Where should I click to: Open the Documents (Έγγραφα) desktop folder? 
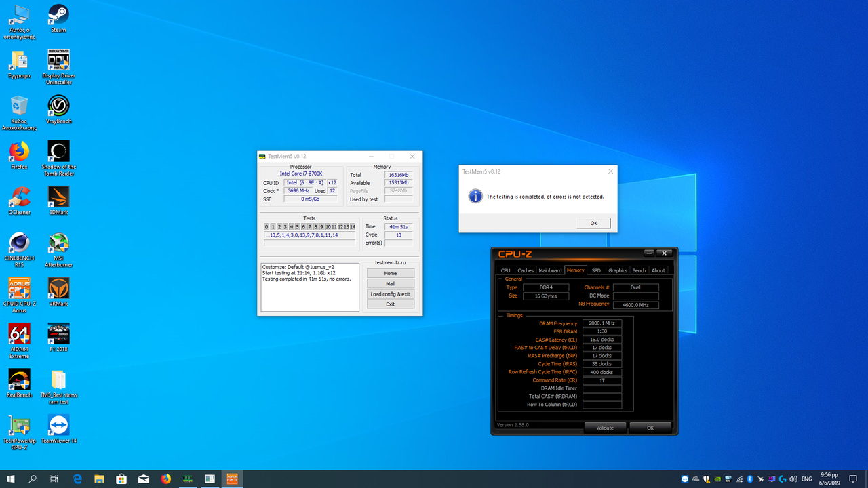19,64
